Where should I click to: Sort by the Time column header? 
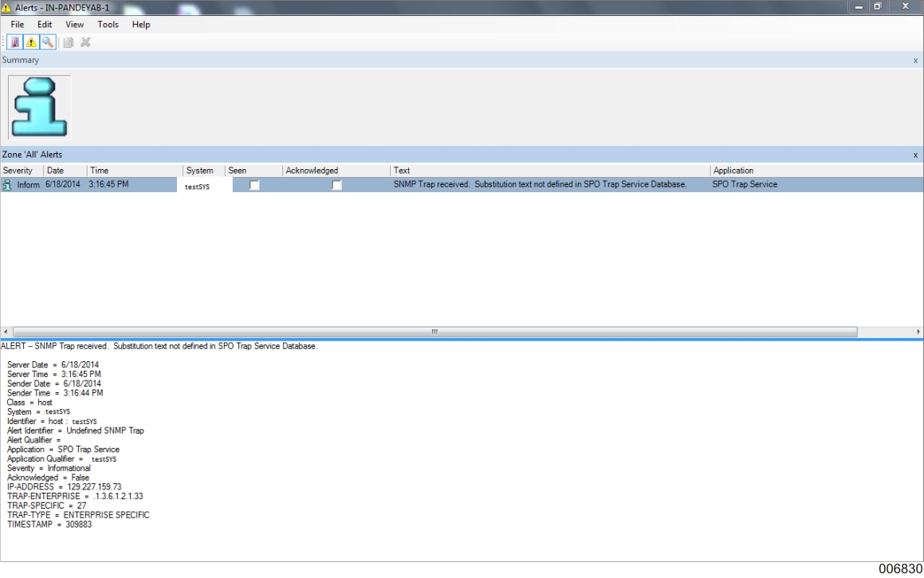[135, 171]
